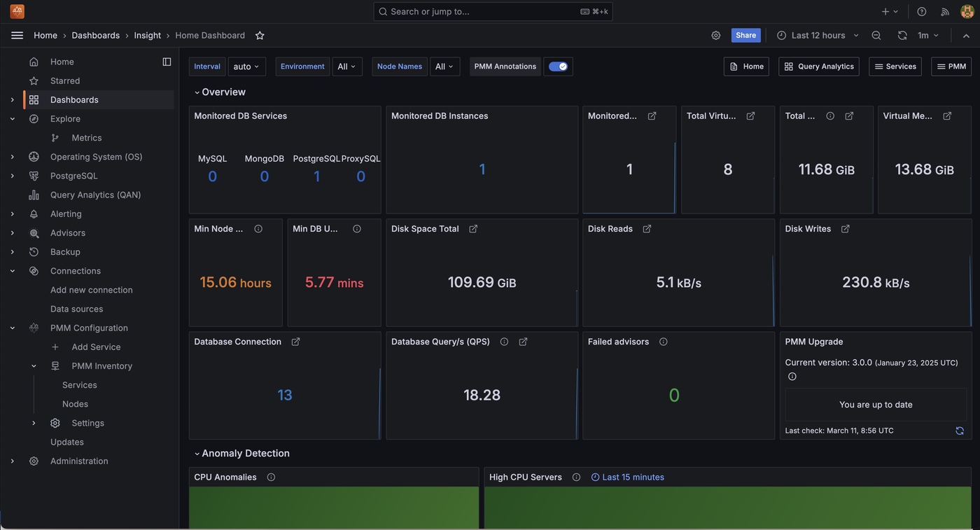The image size is (980, 530).
Task: Click the user avatar in the top-right
Action: click(x=967, y=11)
